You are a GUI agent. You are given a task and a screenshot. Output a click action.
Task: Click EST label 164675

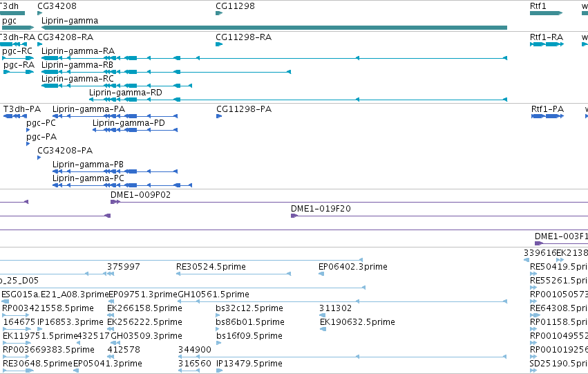(19, 323)
